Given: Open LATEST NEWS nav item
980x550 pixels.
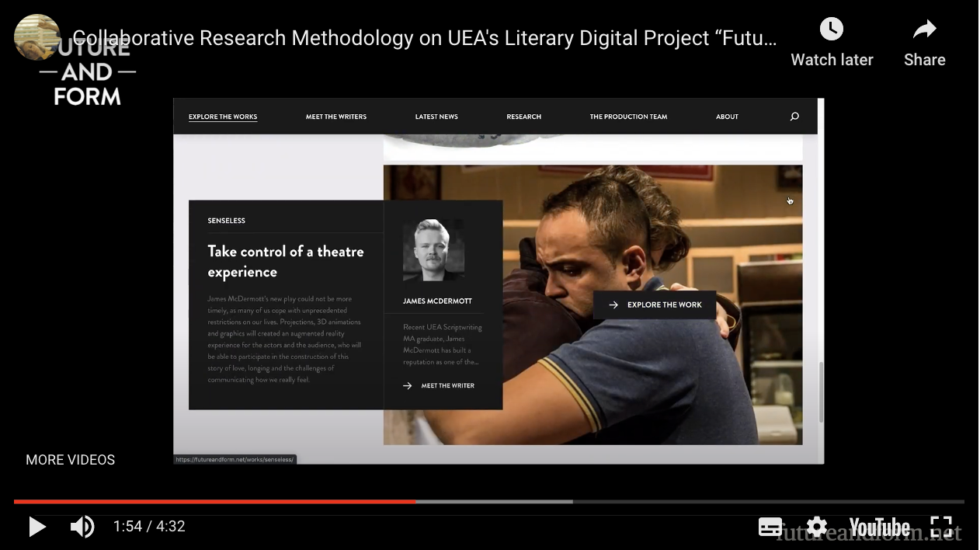Looking at the screenshot, I should 436,117.
